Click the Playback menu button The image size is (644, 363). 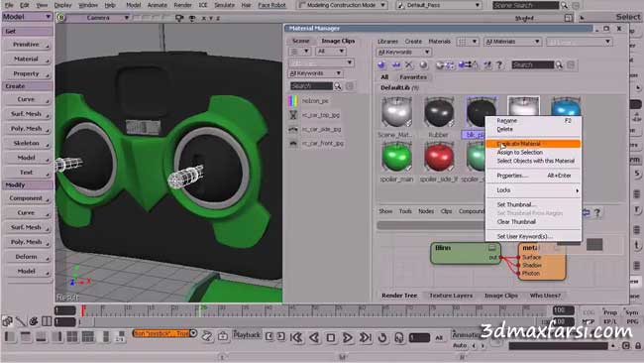[247, 334]
